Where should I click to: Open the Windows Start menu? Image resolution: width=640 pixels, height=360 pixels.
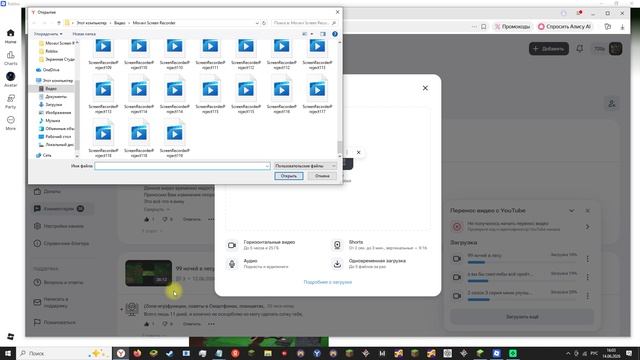(8, 353)
